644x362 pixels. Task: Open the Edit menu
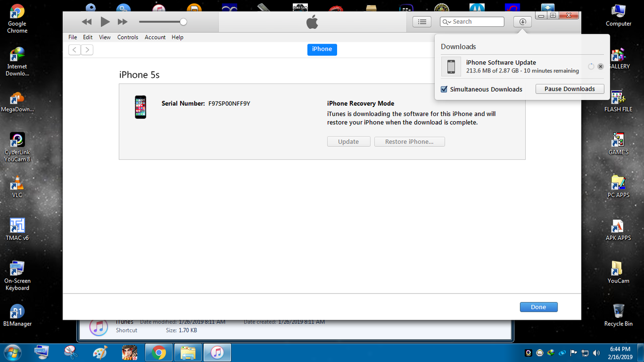88,37
